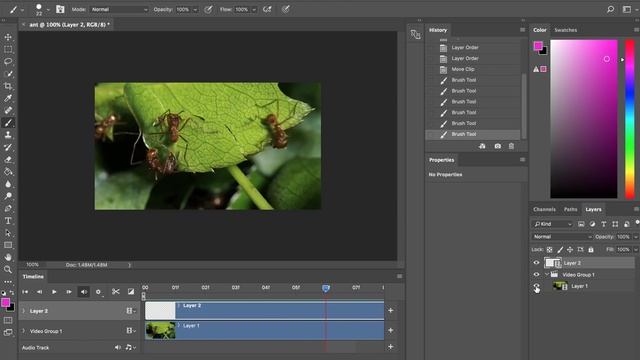Screen dimensions: 640x360
Task: Open the brush Mode dropdown
Action: click(119, 9)
